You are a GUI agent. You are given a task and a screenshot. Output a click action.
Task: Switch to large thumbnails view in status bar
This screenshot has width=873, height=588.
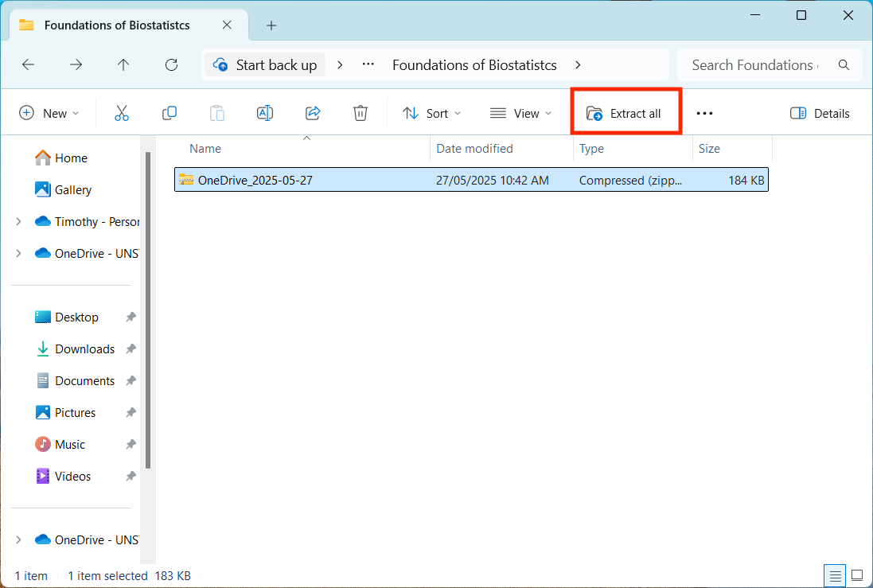point(857,575)
